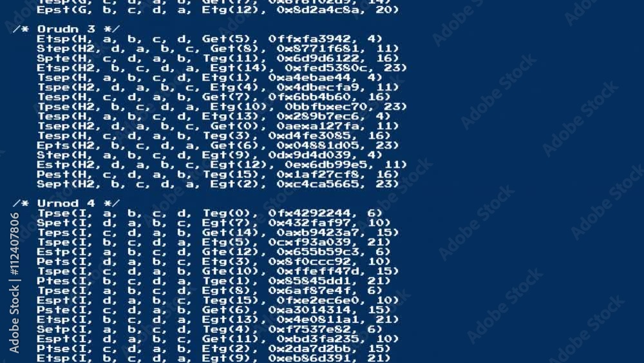Image resolution: width=644 pixels, height=363 pixels.
Task: Click the vertical Adobe Stock #112407806 text
Action: coord(15,282)
